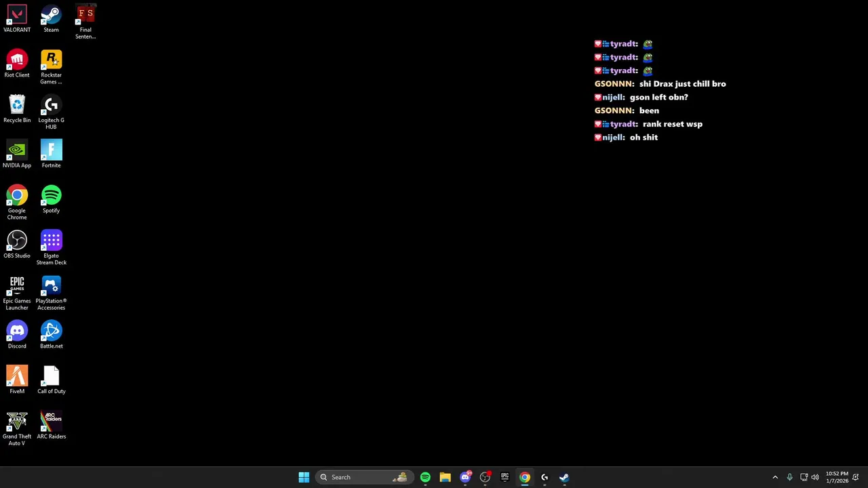
Task: Click chat message "gson left obn?"
Action: [x=658, y=98]
